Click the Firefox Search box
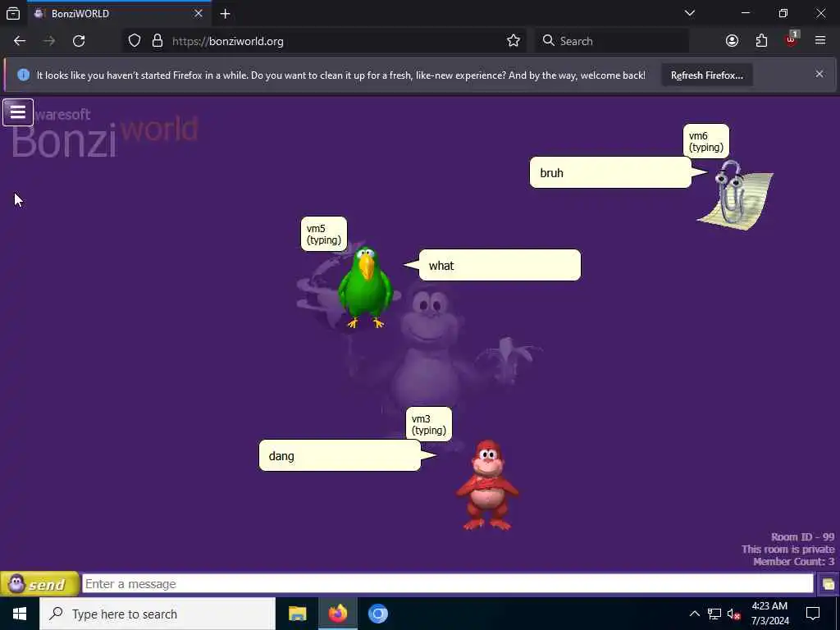The image size is (840, 630). 611,41
